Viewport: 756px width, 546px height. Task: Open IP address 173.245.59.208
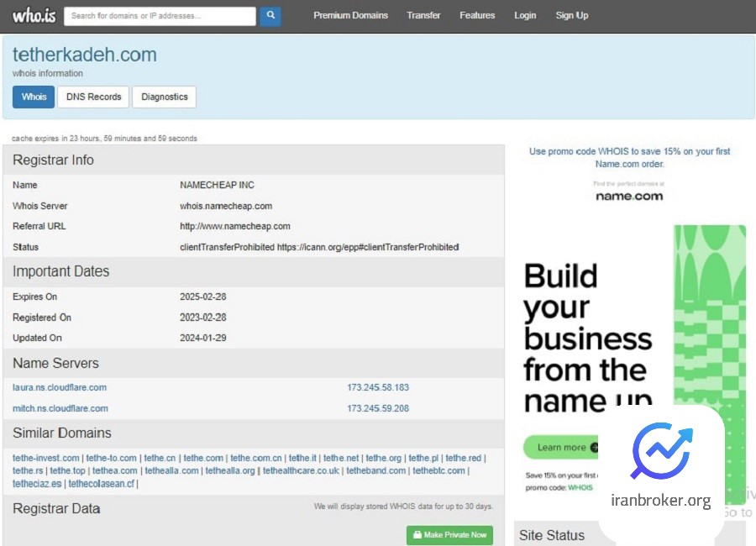click(x=378, y=408)
